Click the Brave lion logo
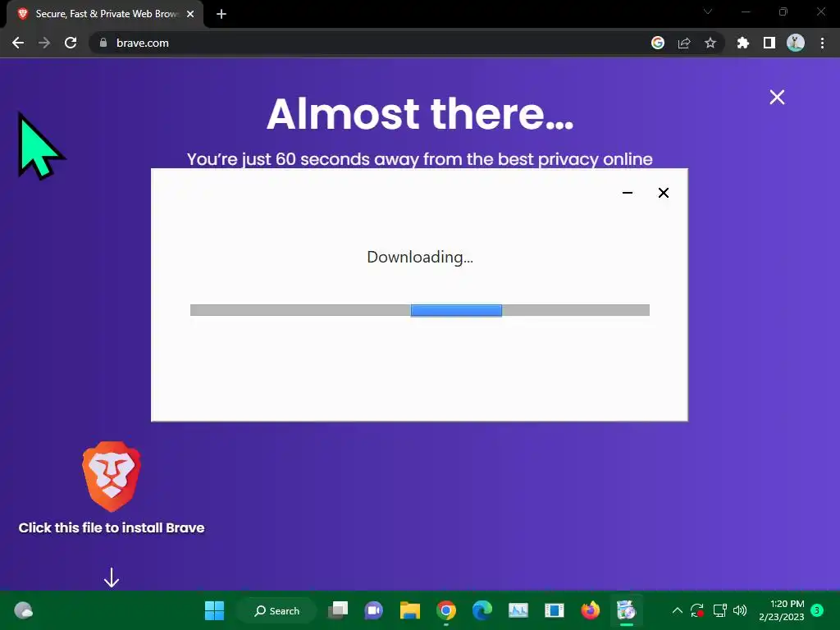Screen dimensions: 840x630 112,476
